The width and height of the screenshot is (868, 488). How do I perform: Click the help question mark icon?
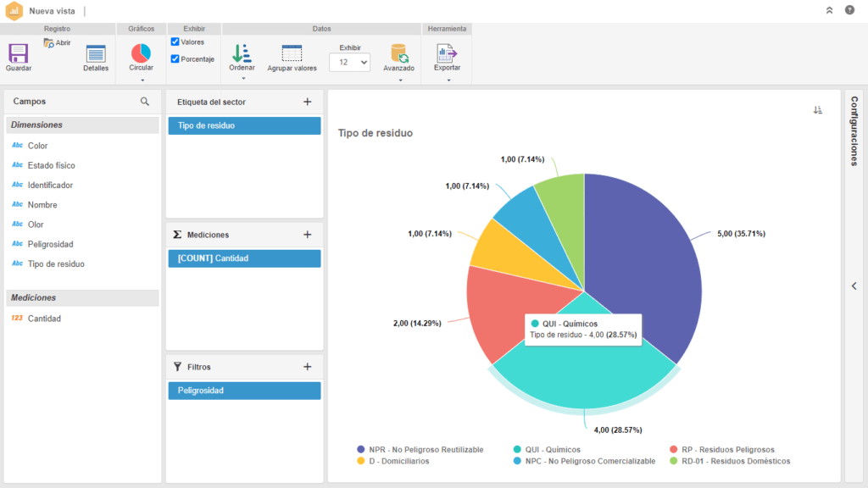849,10
